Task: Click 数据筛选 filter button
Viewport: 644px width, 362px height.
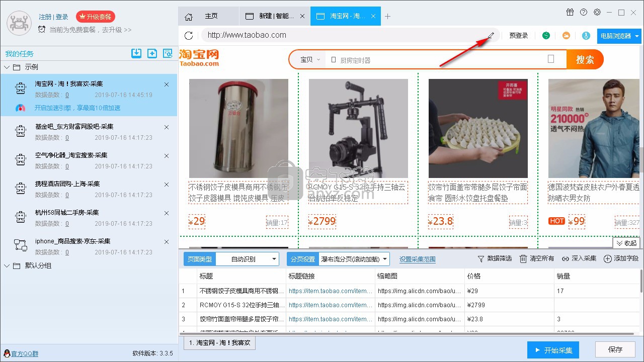Action: click(x=494, y=258)
